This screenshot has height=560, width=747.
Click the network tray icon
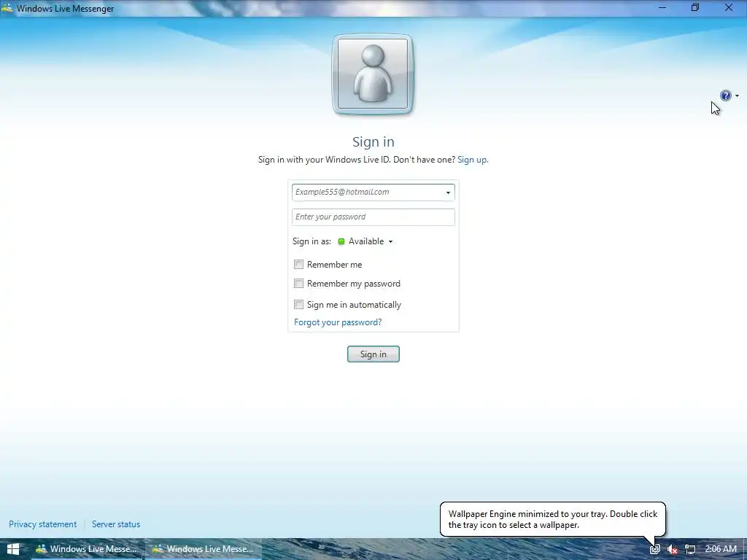click(690, 550)
